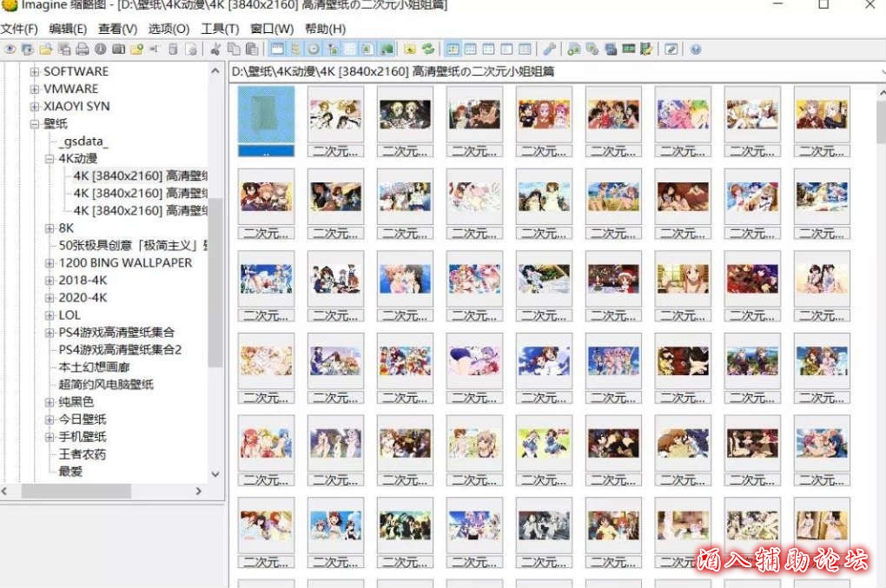Select the 本土幻想画廊 folder
The width and height of the screenshot is (886, 588).
click(95, 367)
